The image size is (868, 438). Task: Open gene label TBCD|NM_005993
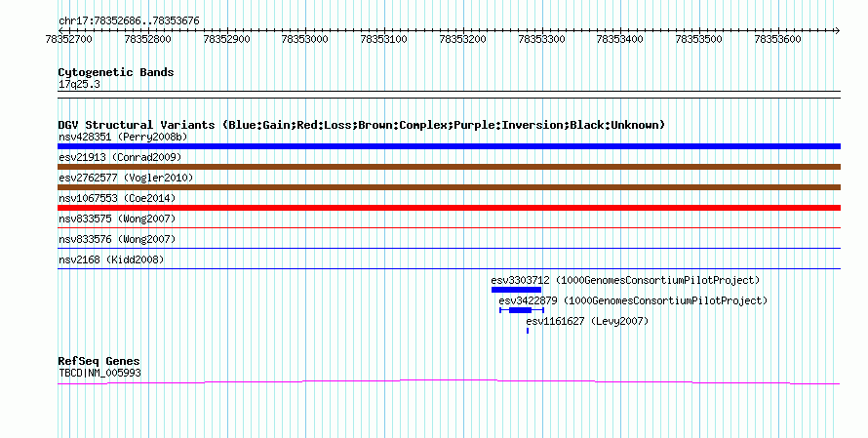click(x=99, y=374)
